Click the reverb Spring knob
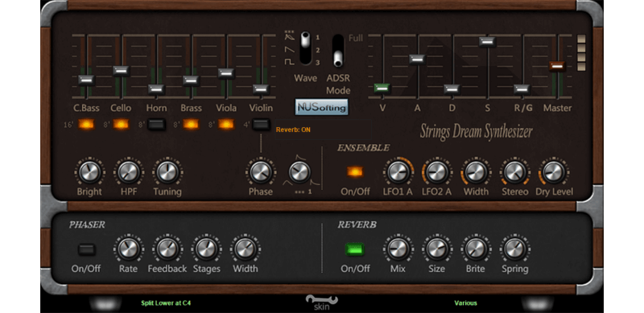The height and width of the screenshot is (313, 644). pos(514,249)
